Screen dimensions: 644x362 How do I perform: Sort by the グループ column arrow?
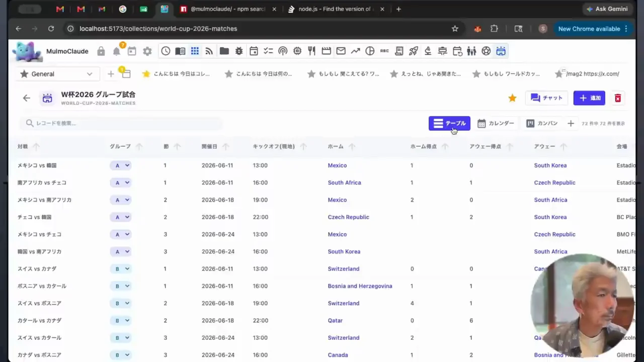point(139,147)
